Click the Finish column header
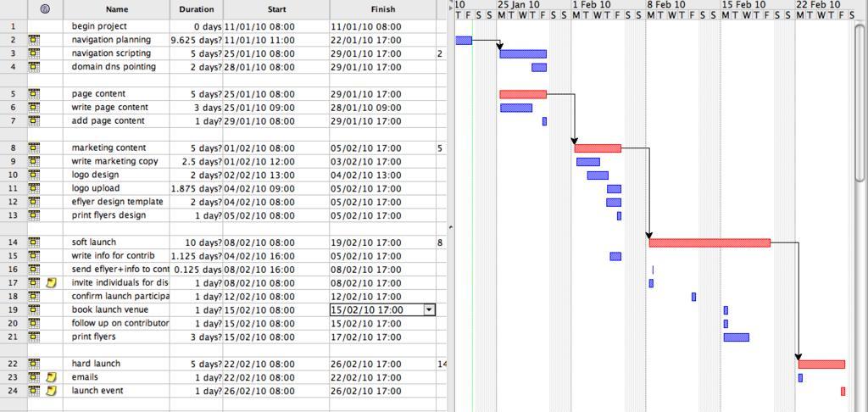Screen dimensions: 868x412 pyautogui.click(x=382, y=9)
